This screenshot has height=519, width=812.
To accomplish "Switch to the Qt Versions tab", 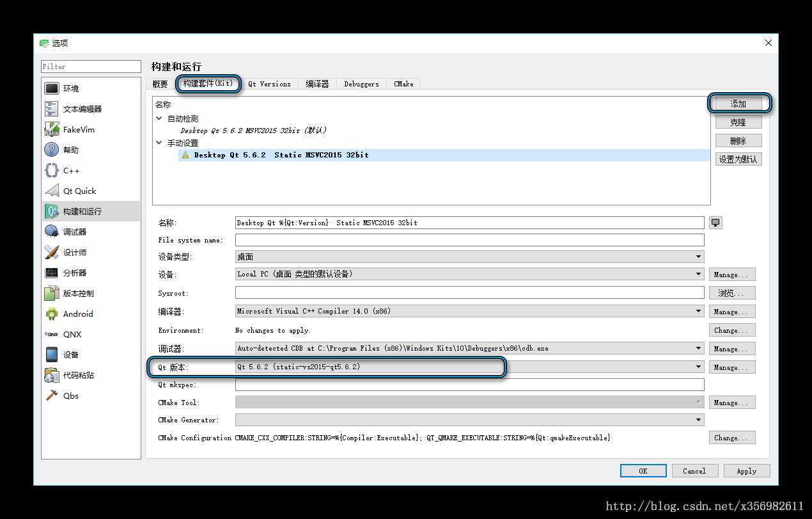I will tap(269, 84).
